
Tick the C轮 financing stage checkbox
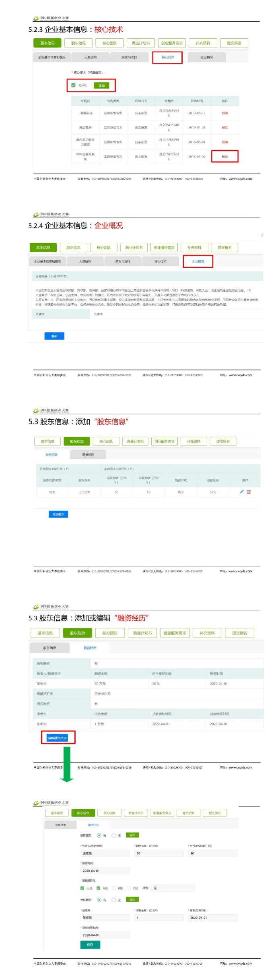(129, 888)
